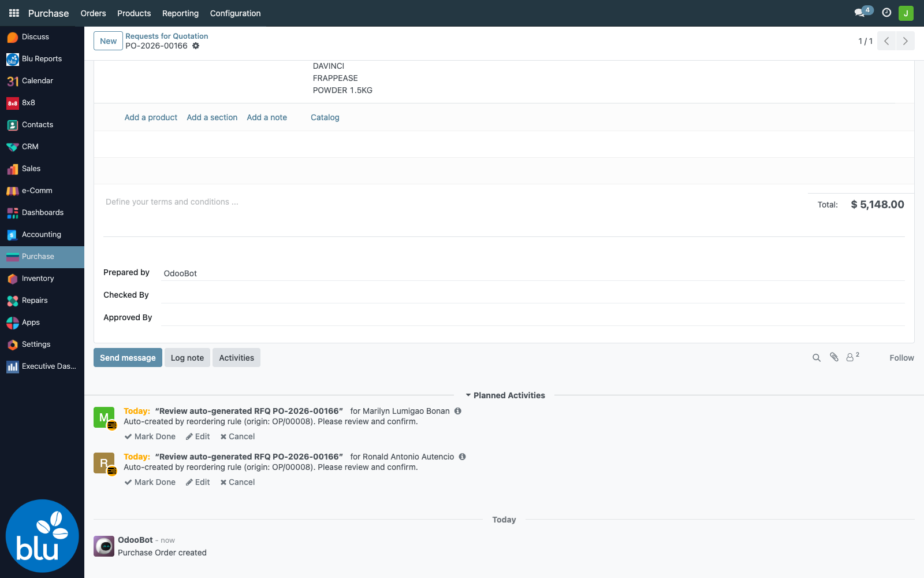Click the Checked By field
924x578 pixels.
533,295
